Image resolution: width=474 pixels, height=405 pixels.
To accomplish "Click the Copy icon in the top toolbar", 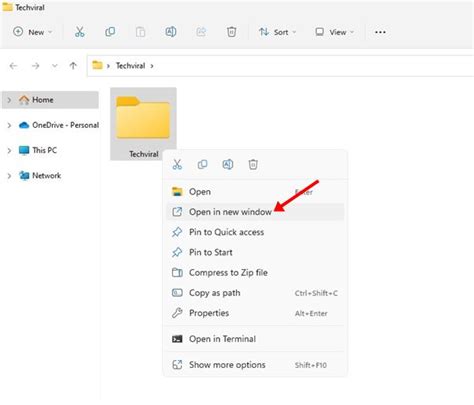I will point(110,32).
